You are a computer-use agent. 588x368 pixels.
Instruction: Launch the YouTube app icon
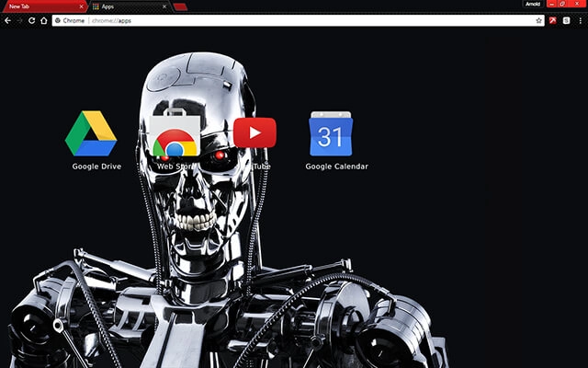click(254, 132)
